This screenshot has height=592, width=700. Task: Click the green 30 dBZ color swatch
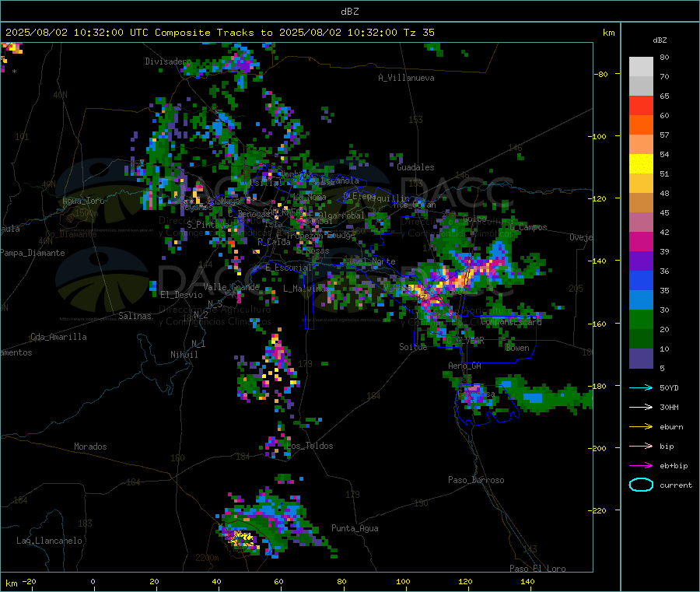click(x=641, y=319)
